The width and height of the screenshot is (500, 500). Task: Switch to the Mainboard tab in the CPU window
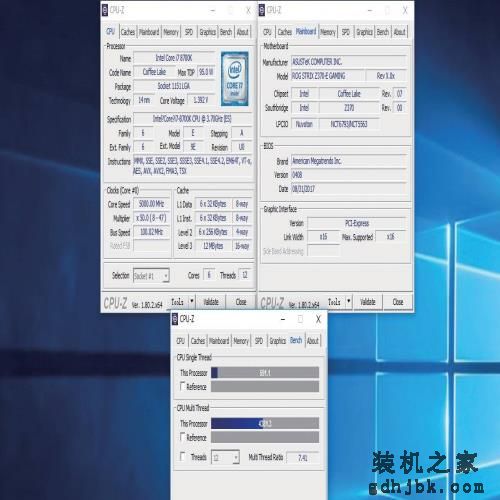pos(149,32)
